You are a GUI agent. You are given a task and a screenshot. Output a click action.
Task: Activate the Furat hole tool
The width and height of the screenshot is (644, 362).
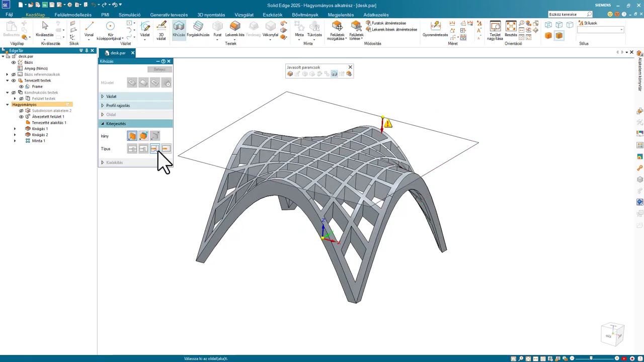217,29
